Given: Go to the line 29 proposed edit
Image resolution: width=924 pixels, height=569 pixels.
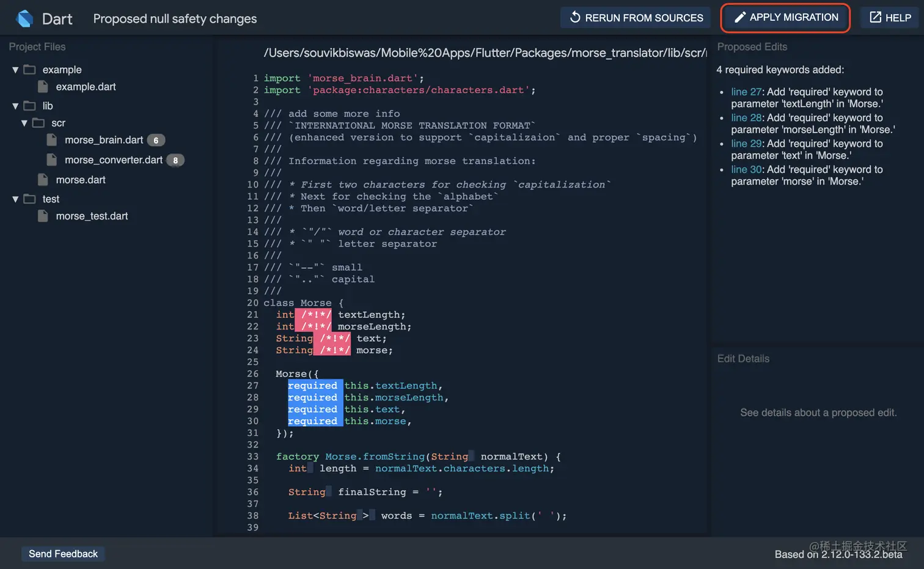Looking at the screenshot, I should pos(746,144).
